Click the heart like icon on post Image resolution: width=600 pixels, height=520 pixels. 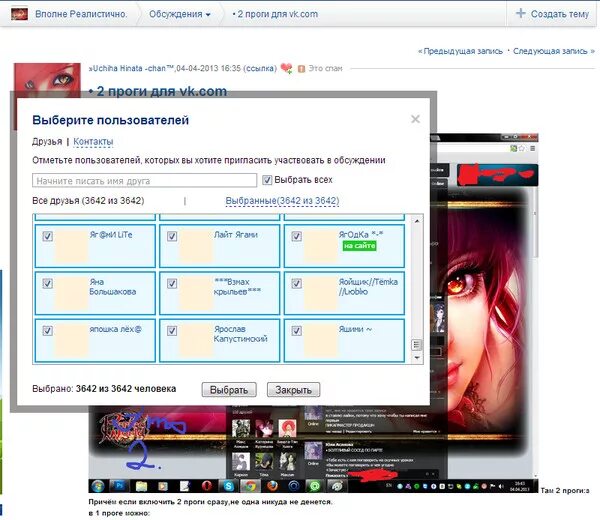coord(286,68)
